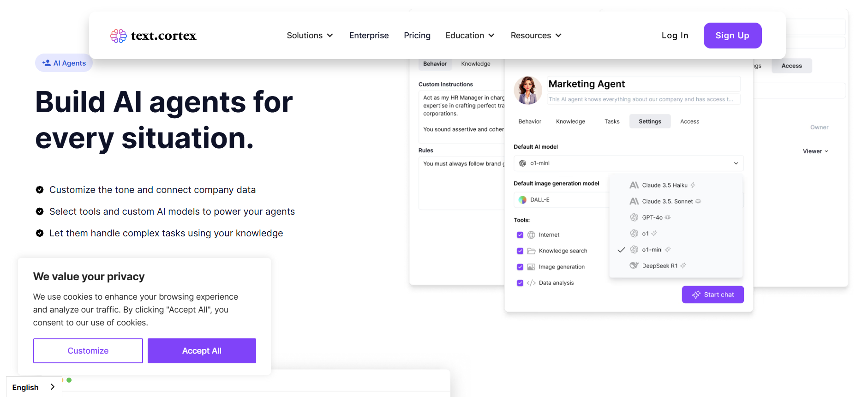Click the 'Owner' role label
The width and height of the screenshot is (868, 397).
pyautogui.click(x=819, y=127)
